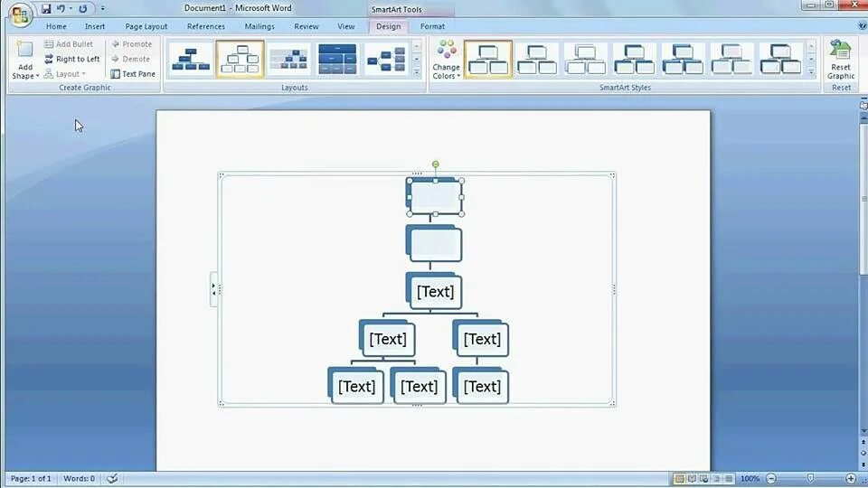Click the Zoom Out minus button

coord(771,479)
